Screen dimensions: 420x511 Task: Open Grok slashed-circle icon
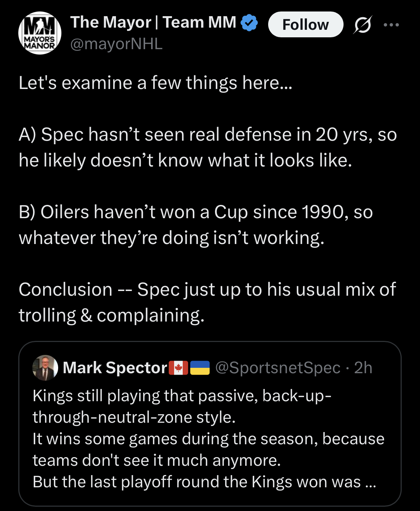click(x=363, y=25)
